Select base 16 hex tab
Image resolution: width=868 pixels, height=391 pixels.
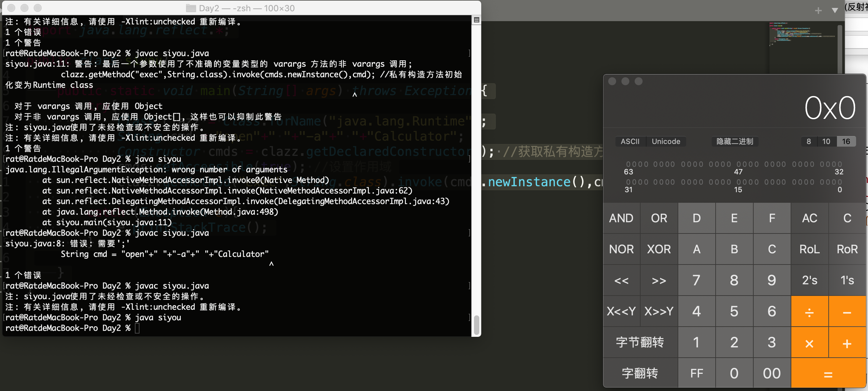coord(846,141)
